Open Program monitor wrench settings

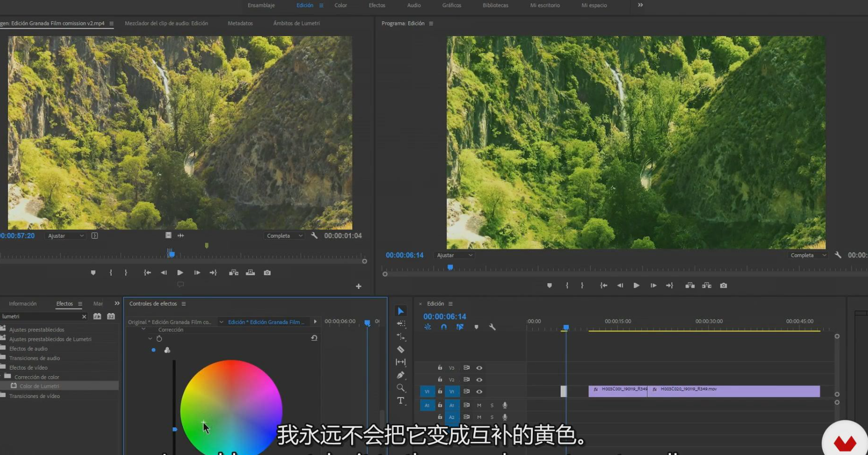click(838, 255)
